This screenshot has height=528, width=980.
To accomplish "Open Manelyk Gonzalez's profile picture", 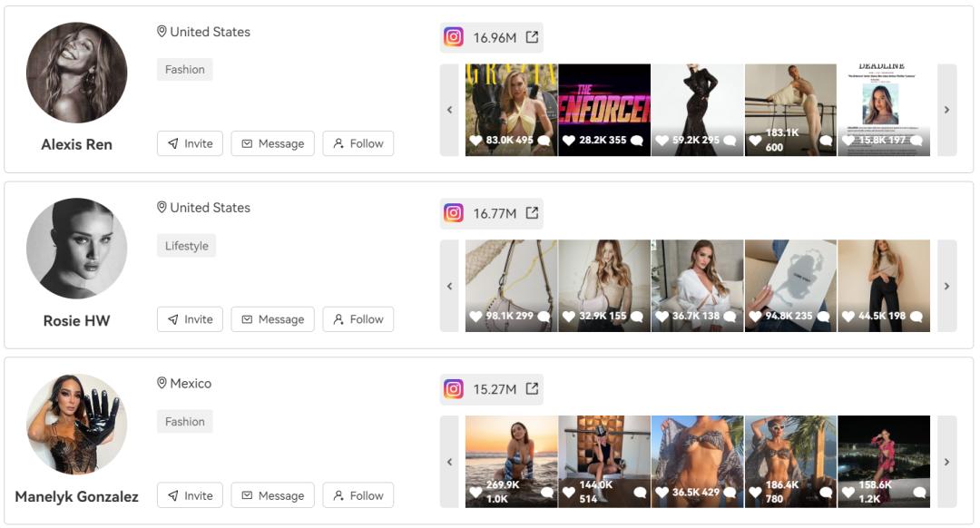I will pyautogui.click(x=77, y=425).
